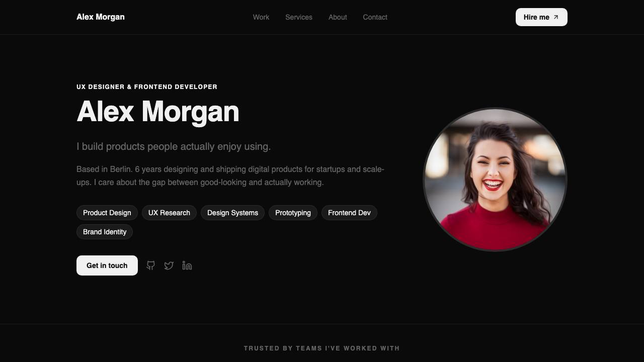This screenshot has height=362, width=644.
Task: Select the Design Systems tag
Action: click(232, 213)
